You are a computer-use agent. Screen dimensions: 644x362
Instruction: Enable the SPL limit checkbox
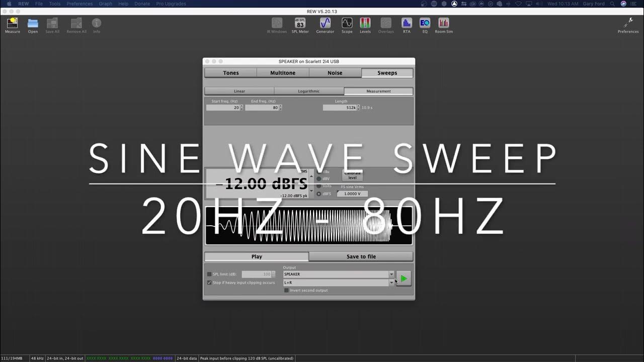209,274
